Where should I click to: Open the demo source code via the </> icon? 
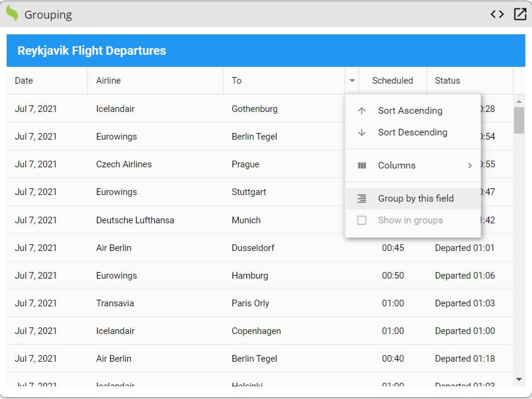click(497, 13)
